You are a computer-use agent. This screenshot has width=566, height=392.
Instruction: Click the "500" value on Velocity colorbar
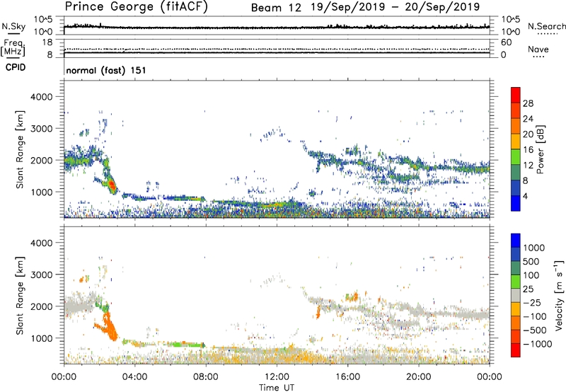tap(531, 262)
